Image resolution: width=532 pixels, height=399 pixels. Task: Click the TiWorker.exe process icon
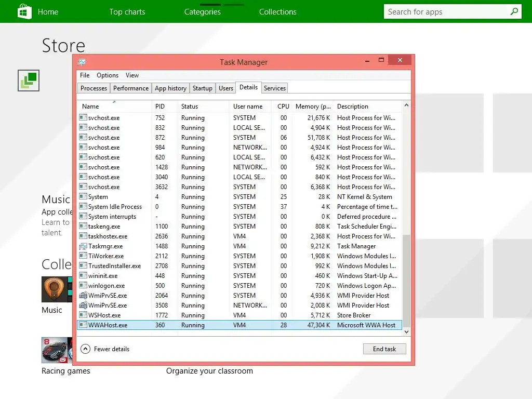(83, 256)
